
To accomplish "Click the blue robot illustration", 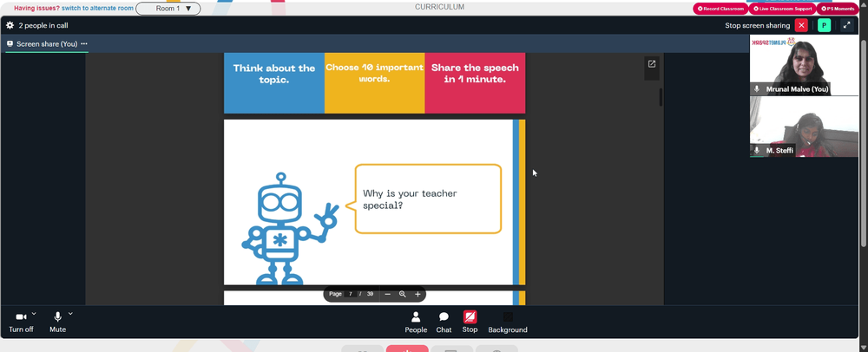I will pos(290,228).
